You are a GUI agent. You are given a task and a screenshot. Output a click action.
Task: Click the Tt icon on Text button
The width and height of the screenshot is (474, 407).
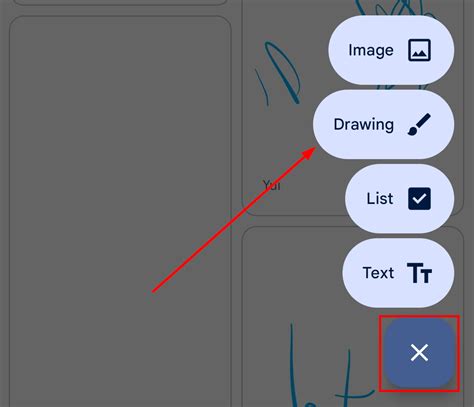[419, 273]
